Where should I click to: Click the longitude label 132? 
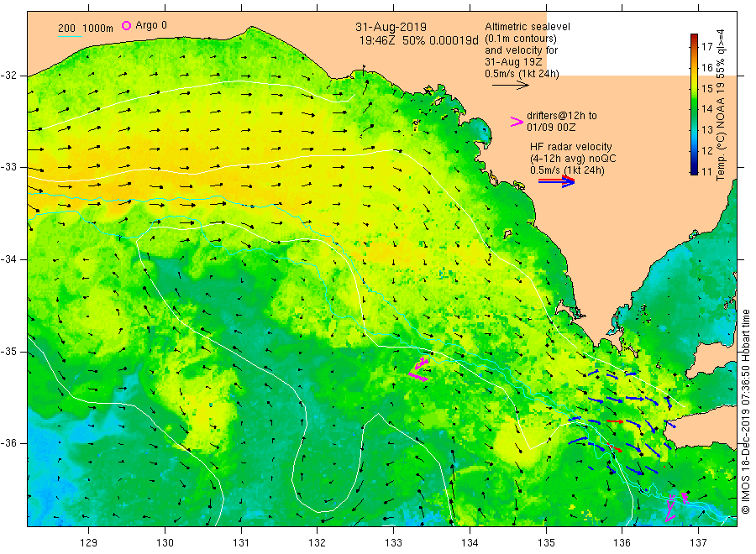coord(318,542)
